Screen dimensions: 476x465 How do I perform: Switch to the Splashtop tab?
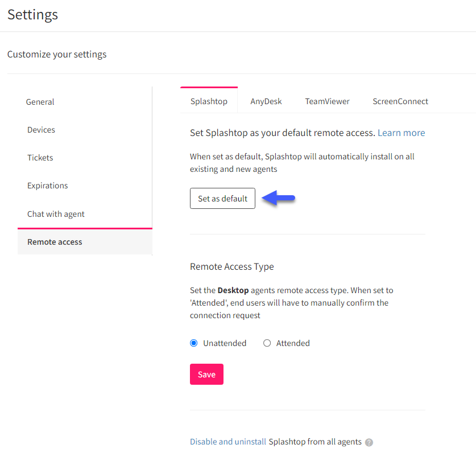(209, 101)
